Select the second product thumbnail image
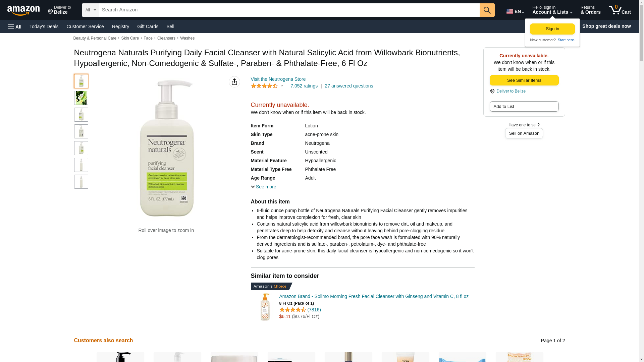Viewport: 644px width, 362px height. pos(81,98)
